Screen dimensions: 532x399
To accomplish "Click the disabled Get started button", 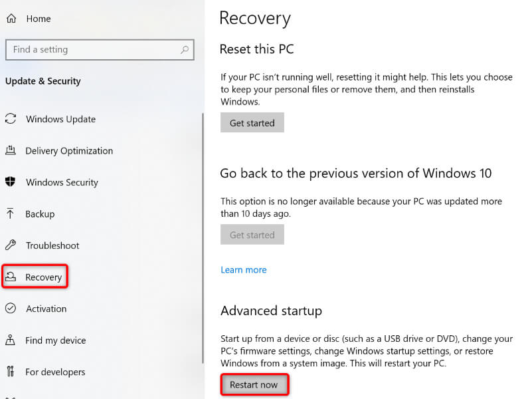I will coord(252,235).
